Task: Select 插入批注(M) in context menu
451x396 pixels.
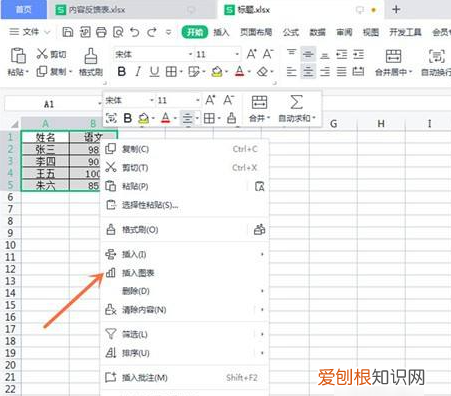Action: point(184,377)
